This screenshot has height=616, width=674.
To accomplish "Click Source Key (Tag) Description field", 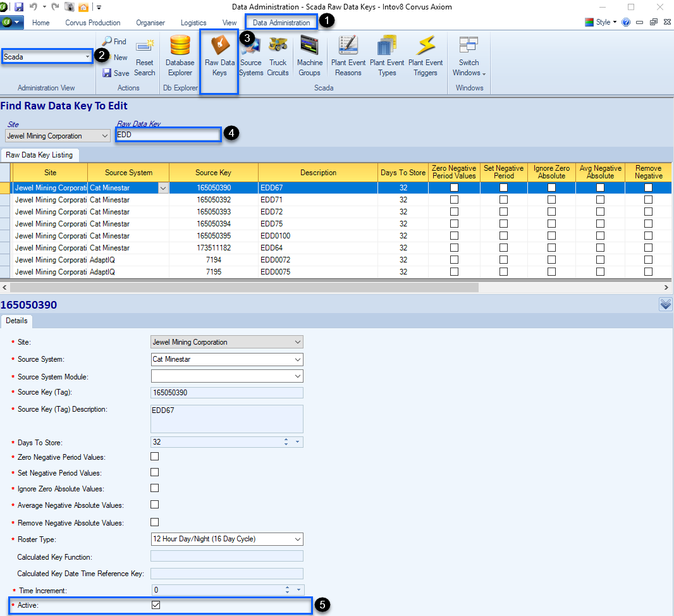I will pyautogui.click(x=227, y=419).
